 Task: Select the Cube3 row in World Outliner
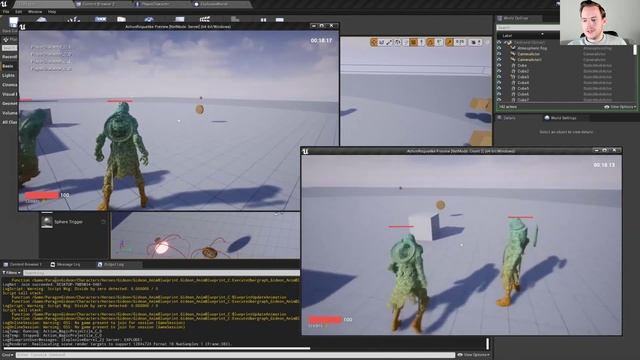(x=566, y=77)
